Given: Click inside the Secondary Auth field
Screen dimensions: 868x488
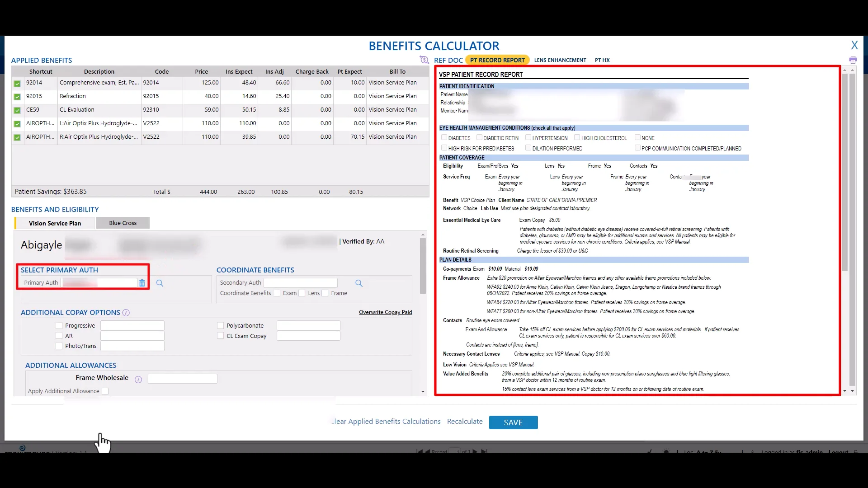Looking at the screenshot, I should click(301, 282).
